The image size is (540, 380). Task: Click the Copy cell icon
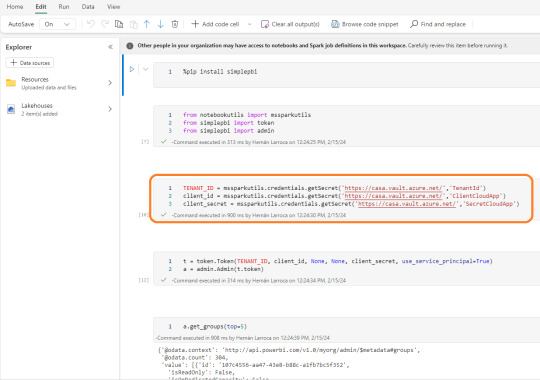119,24
